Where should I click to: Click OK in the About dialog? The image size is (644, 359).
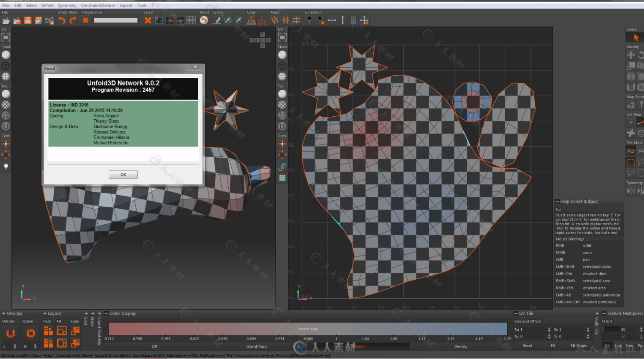pyautogui.click(x=123, y=175)
